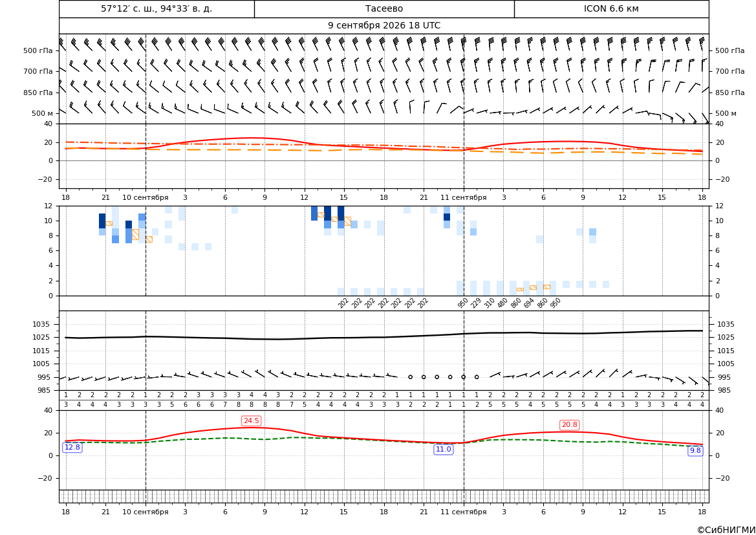
Task: Click the ©СибНИГМИ copyright text
Action: point(726,530)
